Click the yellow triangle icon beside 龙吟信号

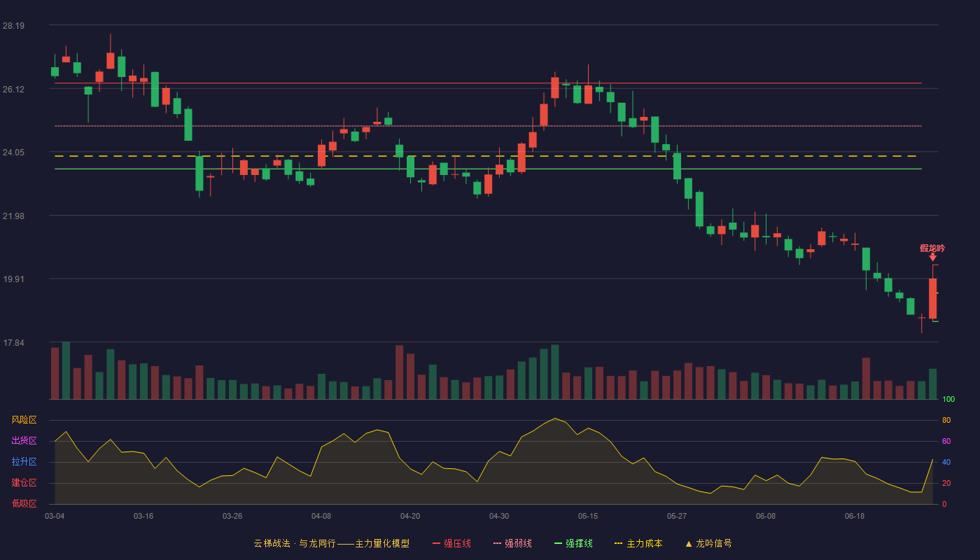click(688, 544)
